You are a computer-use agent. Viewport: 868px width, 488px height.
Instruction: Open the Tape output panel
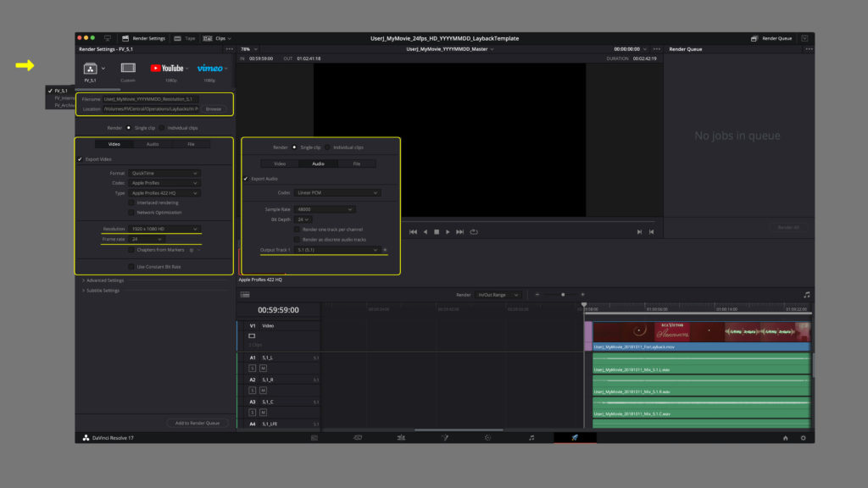point(184,38)
